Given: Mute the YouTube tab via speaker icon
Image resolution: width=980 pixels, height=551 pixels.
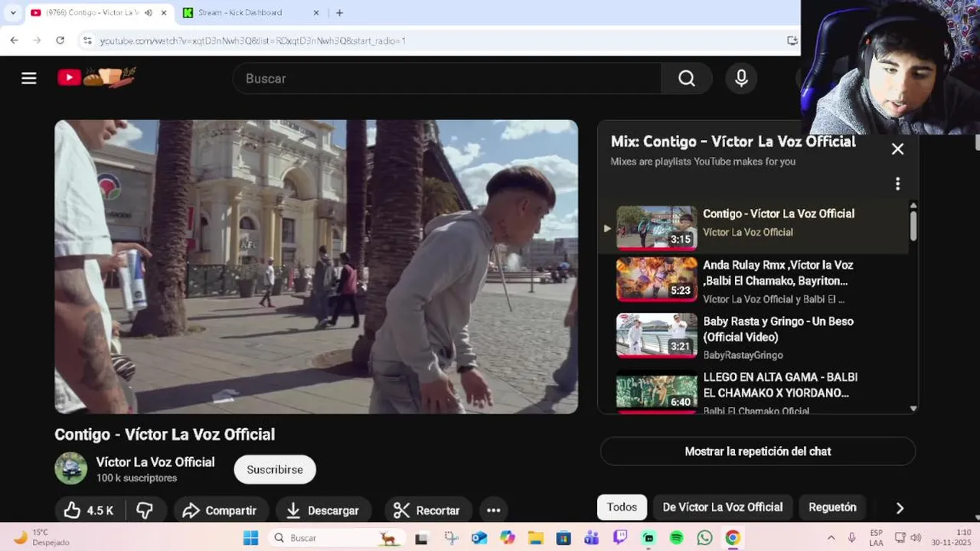Looking at the screenshot, I should click(x=148, y=13).
